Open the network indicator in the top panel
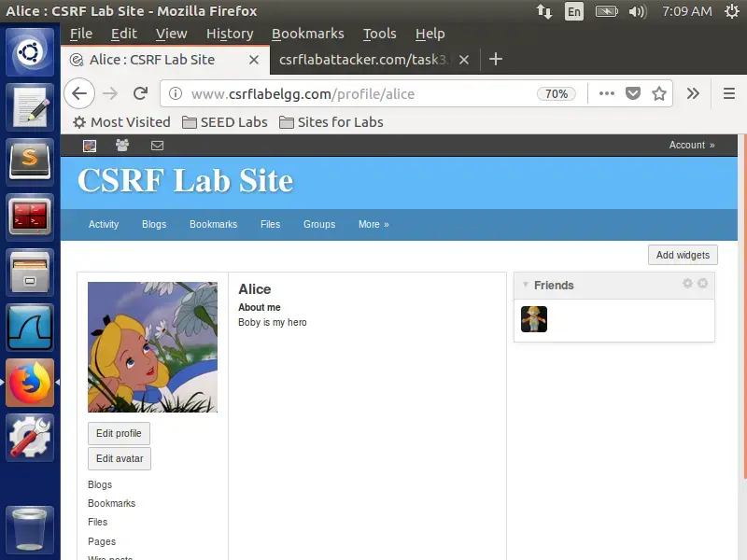This screenshot has height=560, width=747. pos(544,11)
